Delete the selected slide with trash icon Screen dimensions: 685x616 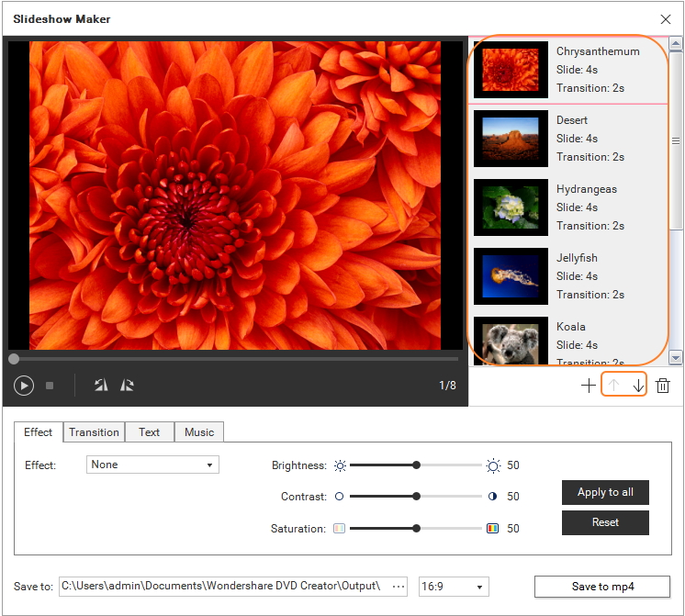(663, 386)
